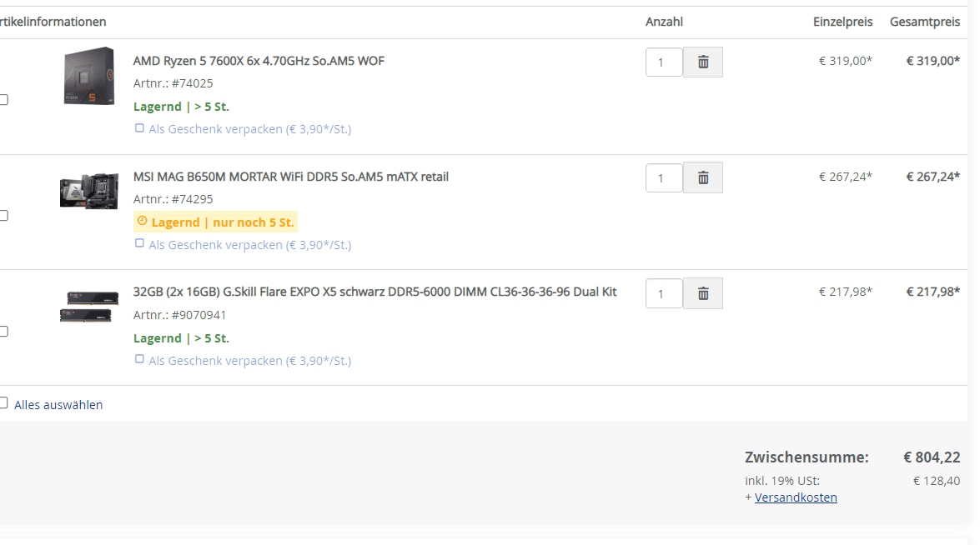Click unit price € 319,00*
This screenshot has width=980, height=545.
coord(846,61)
